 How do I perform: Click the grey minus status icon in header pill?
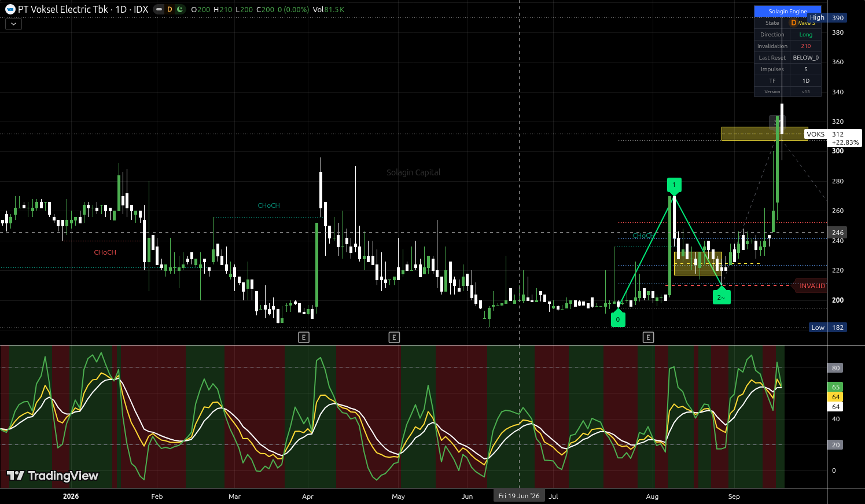pyautogui.click(x=159, y=9)
